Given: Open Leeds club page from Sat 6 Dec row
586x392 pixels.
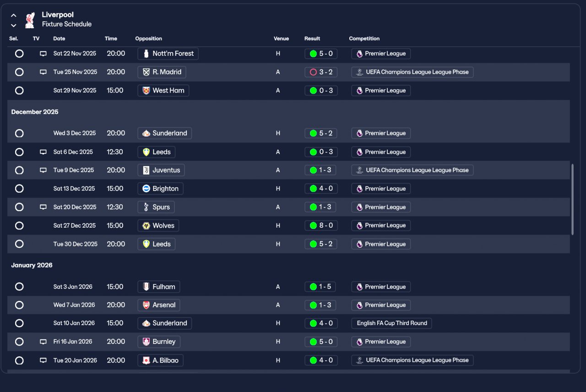Looking at the screenshot, I should [157, 152].
